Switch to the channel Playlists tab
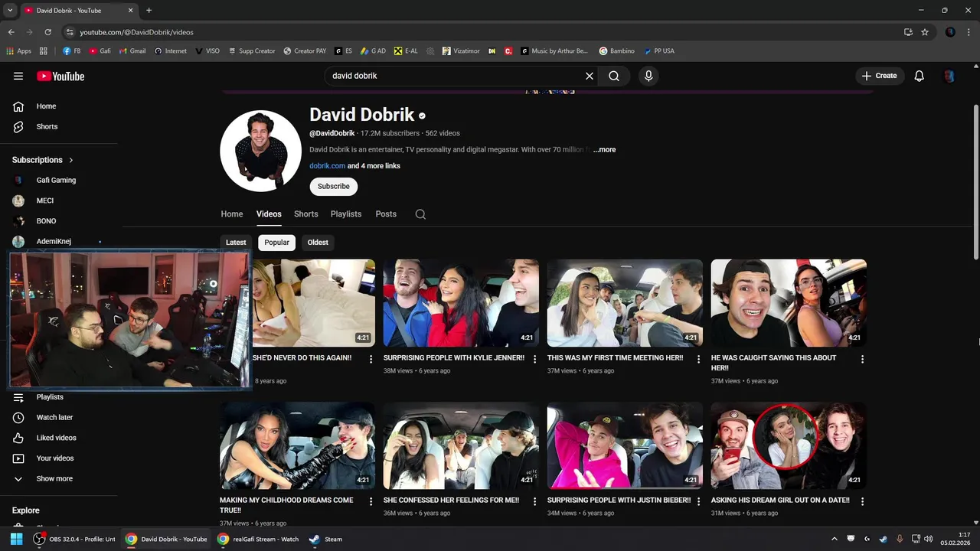Screen dimensions: 980x551 346,214
